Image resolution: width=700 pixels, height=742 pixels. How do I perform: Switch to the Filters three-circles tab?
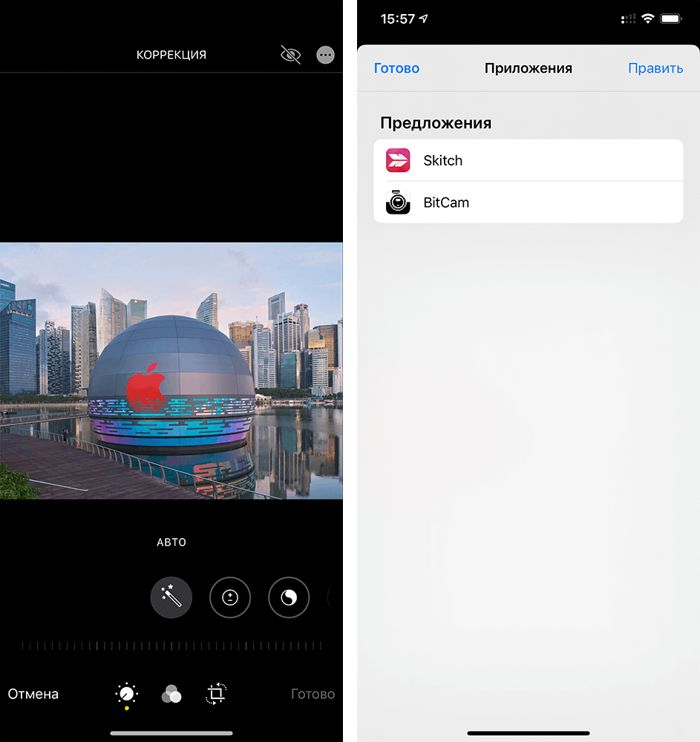pyautogui.click(x=171, y=694)
